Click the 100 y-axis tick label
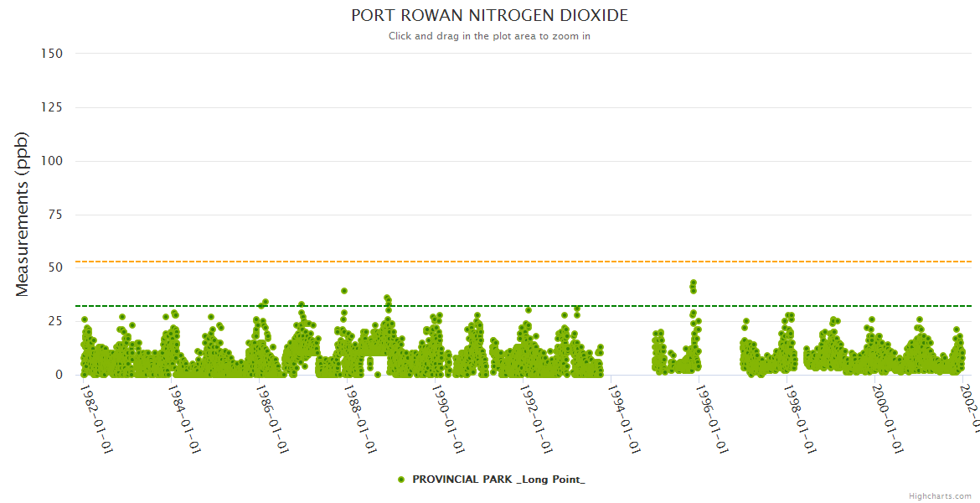 pos(51,161)
